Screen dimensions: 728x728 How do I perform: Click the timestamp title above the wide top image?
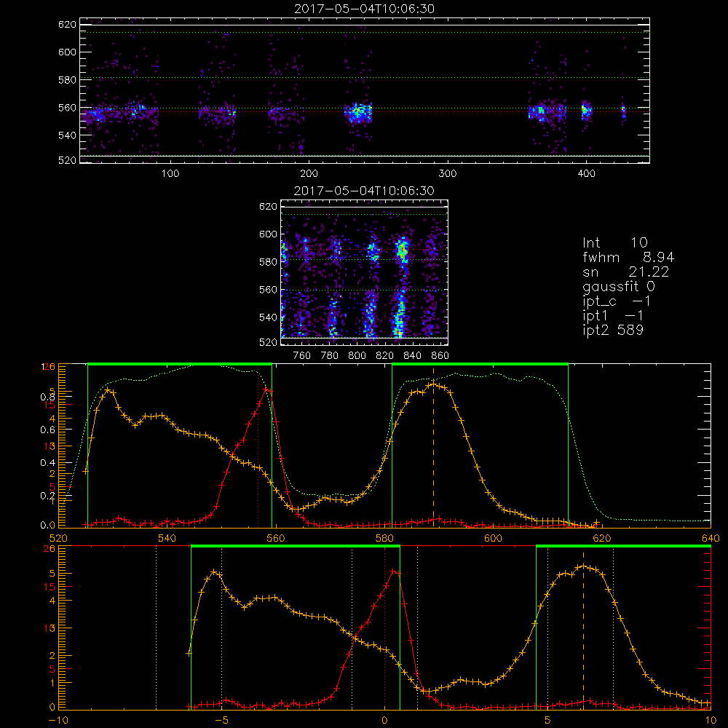click(x=365, y=9)
